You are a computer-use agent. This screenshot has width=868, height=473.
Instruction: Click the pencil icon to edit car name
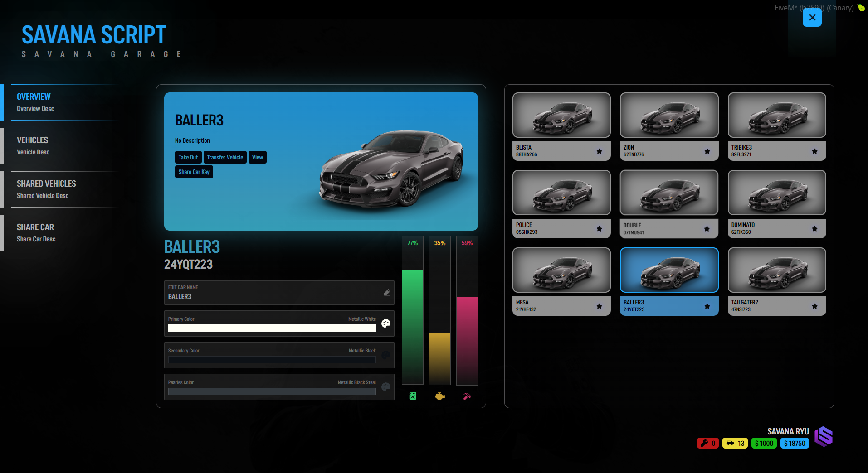click(387, 293)
